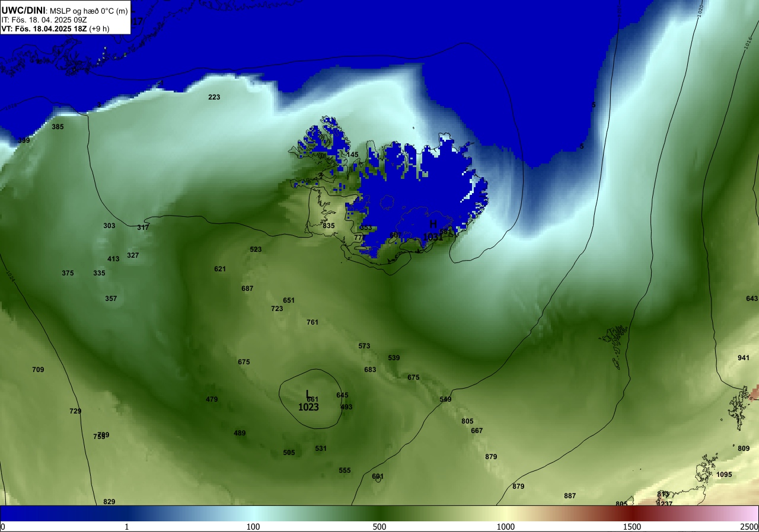The width and height of the screenshot is (759, 532).
Task: Click the height value 709
Action: click(x=38, y=370)
